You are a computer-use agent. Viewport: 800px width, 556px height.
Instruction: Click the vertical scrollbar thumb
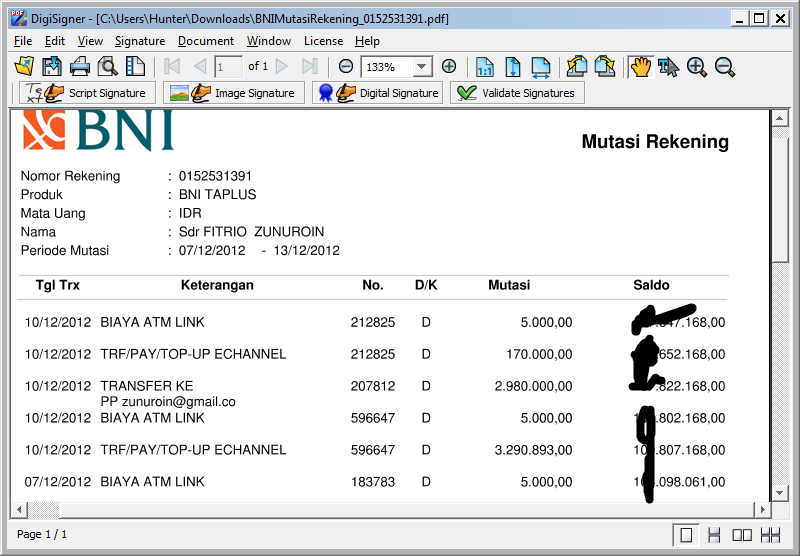[779, 200]
